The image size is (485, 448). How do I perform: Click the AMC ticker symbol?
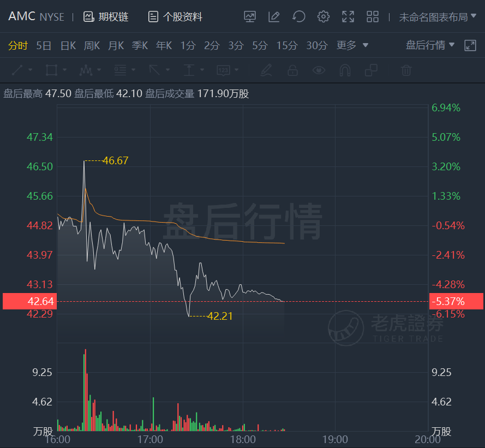[22, 16]
